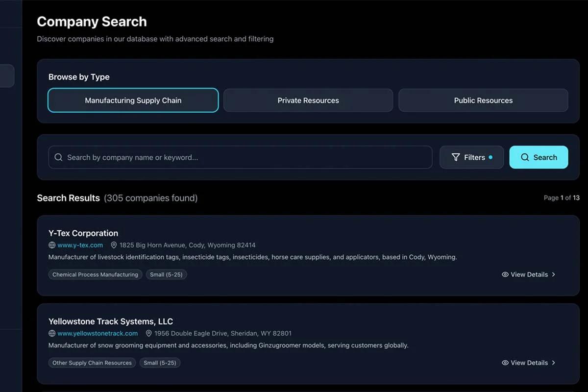588x392 pixels.
Task: Click the location pin for Yellowstone Track Systems
Action: [x=149, y=333]
